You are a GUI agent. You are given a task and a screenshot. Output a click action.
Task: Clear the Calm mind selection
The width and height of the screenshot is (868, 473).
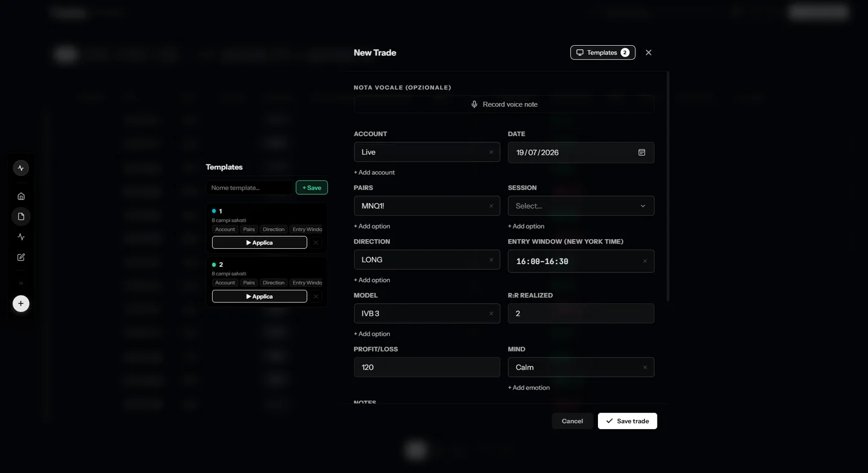click(x=645, y=367)
